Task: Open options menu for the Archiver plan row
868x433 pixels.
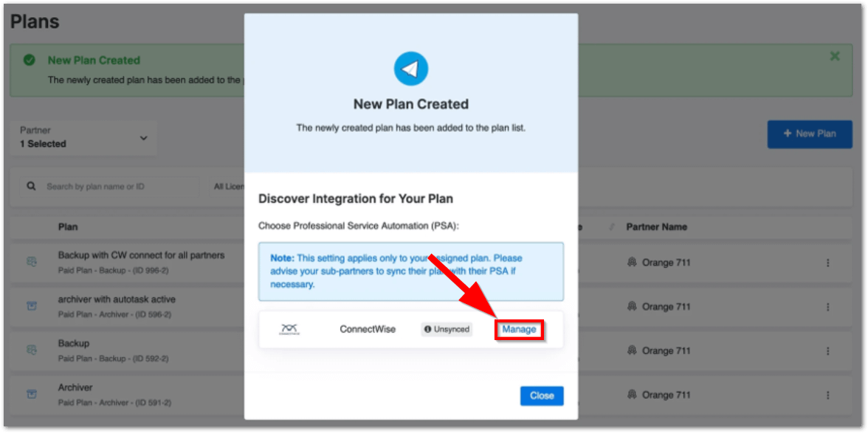Action: [827, 395]
